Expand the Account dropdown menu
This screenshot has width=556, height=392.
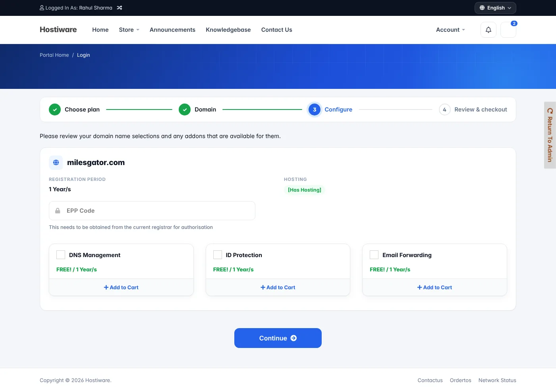click(x=450, y=30)
